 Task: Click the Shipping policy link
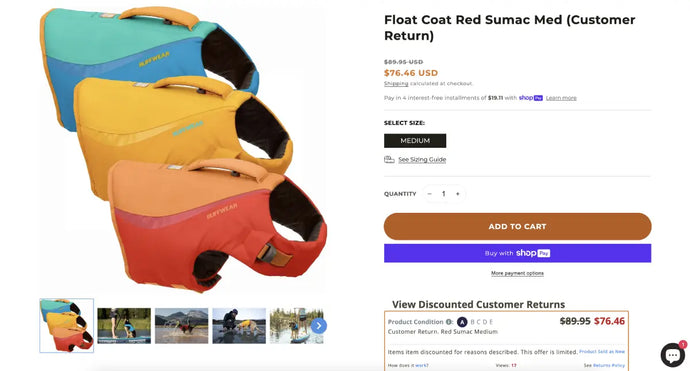[396, 84]
